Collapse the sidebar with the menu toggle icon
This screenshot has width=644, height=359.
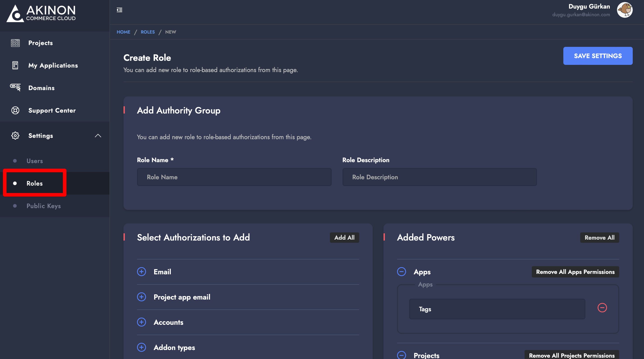point(119,10)
